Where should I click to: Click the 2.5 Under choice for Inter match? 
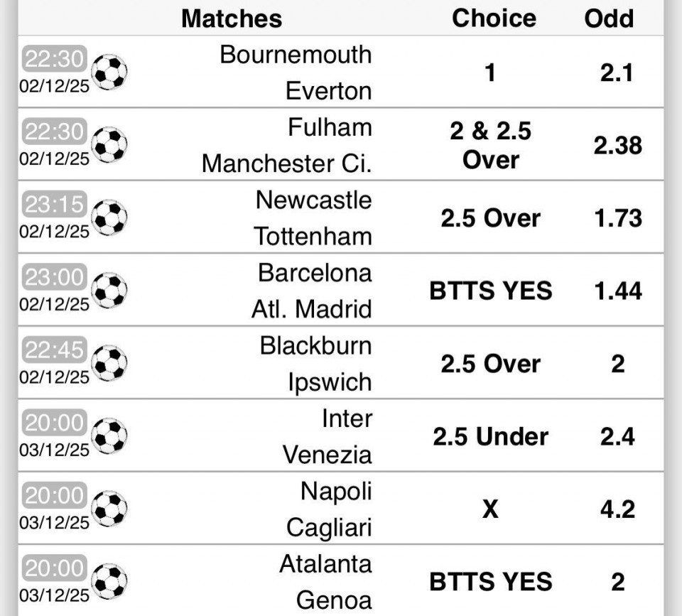click(x=491, y=436)
